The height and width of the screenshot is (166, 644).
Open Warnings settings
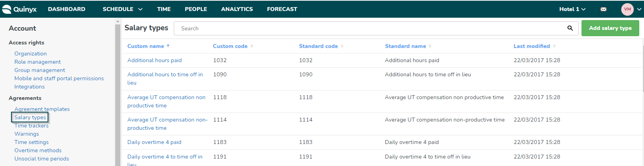pos(27,134)
